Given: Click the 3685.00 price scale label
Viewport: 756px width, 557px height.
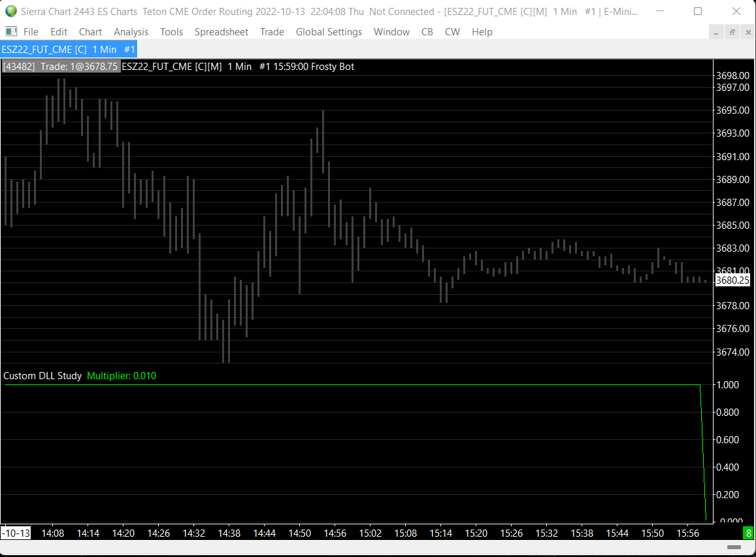Looking at the screenshot, I should tap(733, 225).
